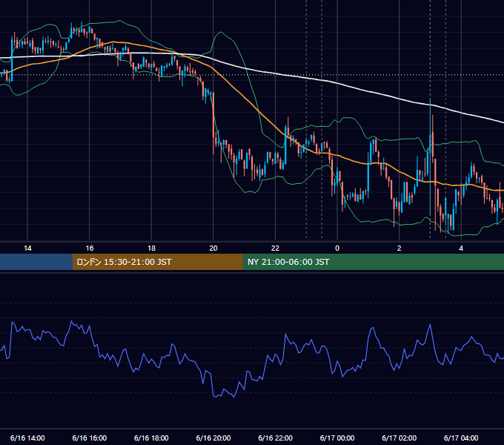The width and height of the screenshot is (504, 445).
Task: Click the 6/16 14:00 date label
Action: point(27,438)
